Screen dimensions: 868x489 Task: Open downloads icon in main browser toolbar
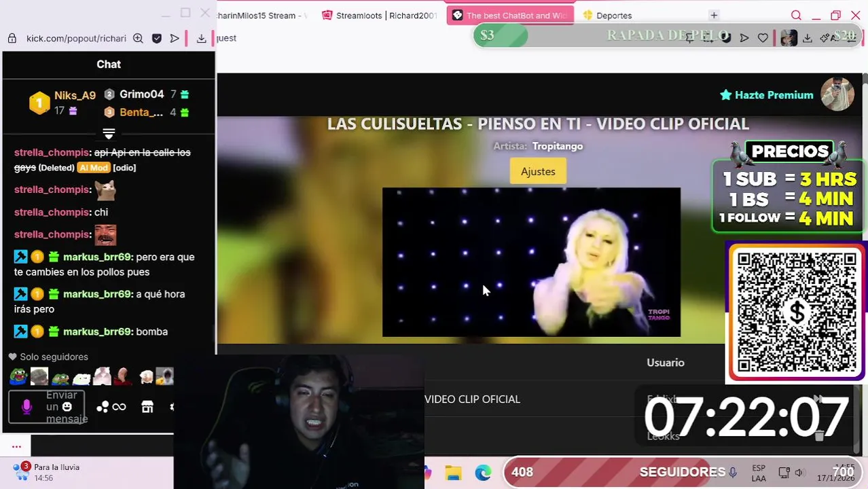[807, 38]
